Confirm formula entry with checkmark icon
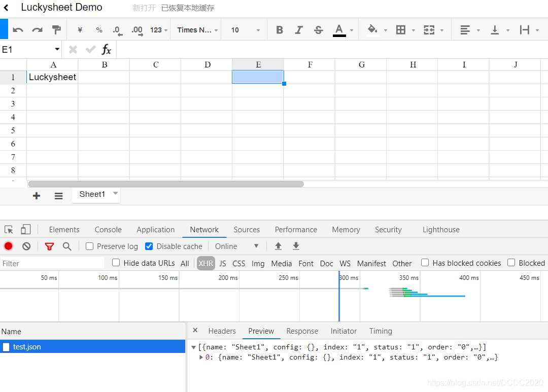Viewport: 548px width, 392px height. pos(90,50)
